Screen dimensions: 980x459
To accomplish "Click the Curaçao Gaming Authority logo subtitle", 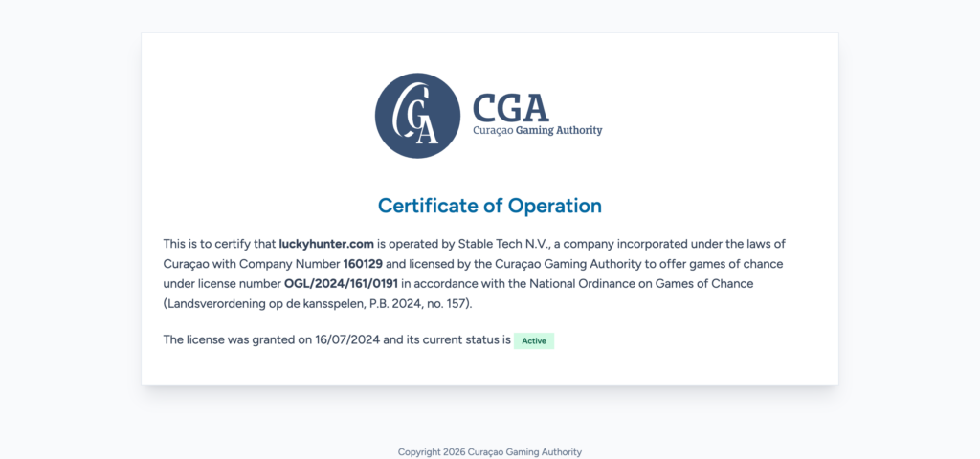I will tap(538, 130).
